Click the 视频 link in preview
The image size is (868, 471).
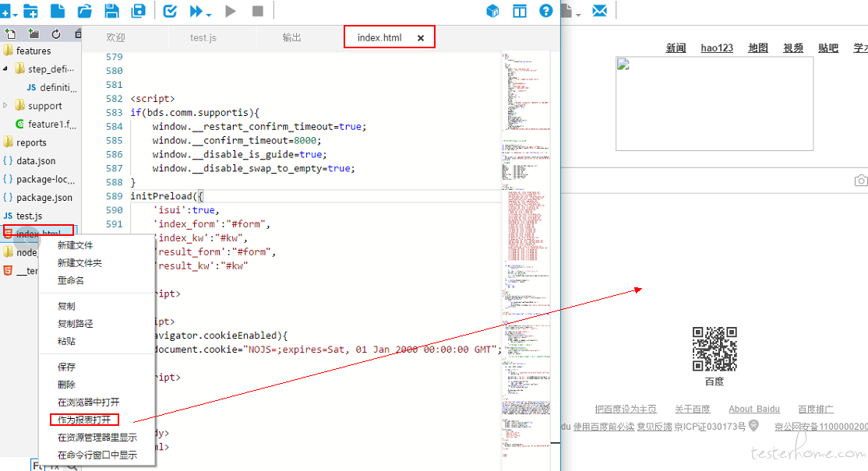click(793, 48)
